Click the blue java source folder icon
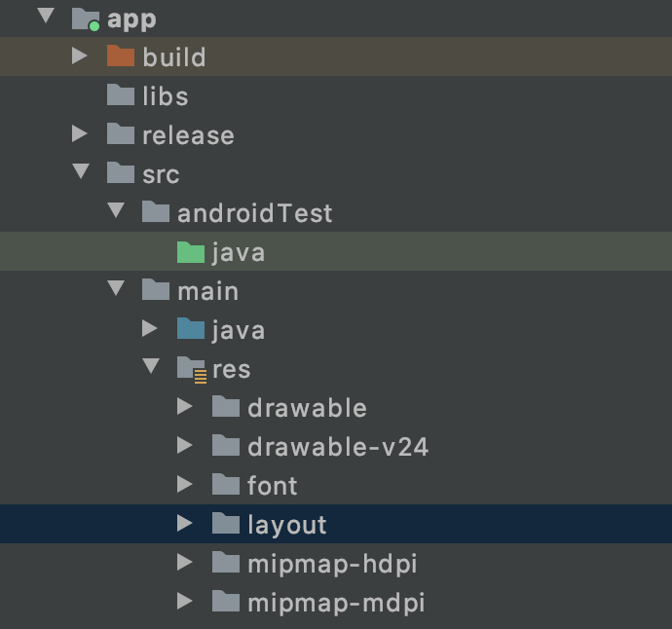This screenshot has width=672, height=629. (x=191, y=329)
